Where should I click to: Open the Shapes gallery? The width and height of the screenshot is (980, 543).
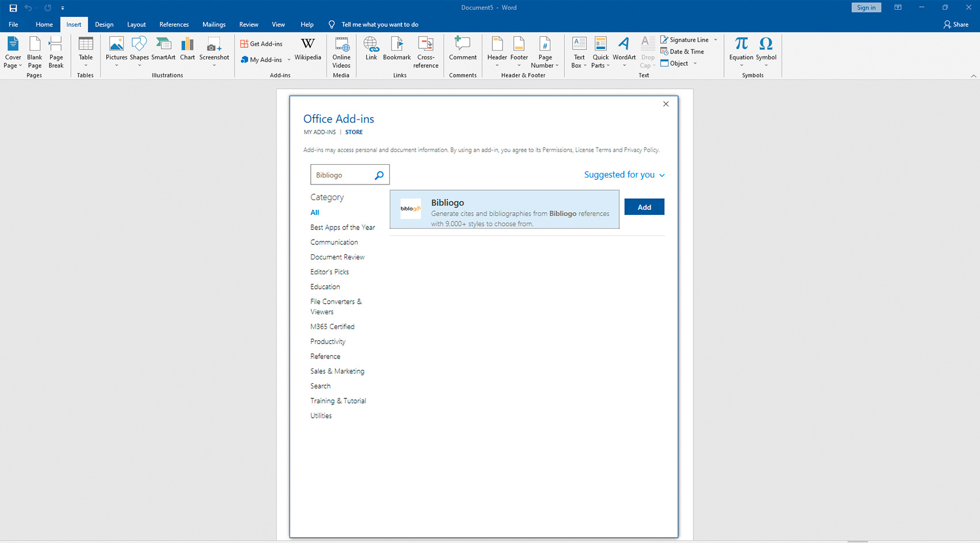click(x=139, y=52)
